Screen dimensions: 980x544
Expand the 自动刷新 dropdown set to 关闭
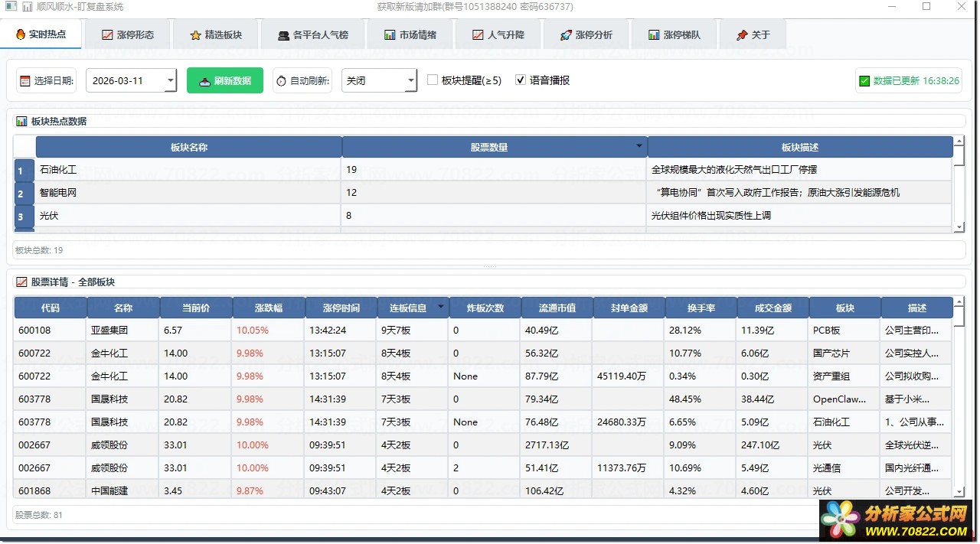[410, 81]
